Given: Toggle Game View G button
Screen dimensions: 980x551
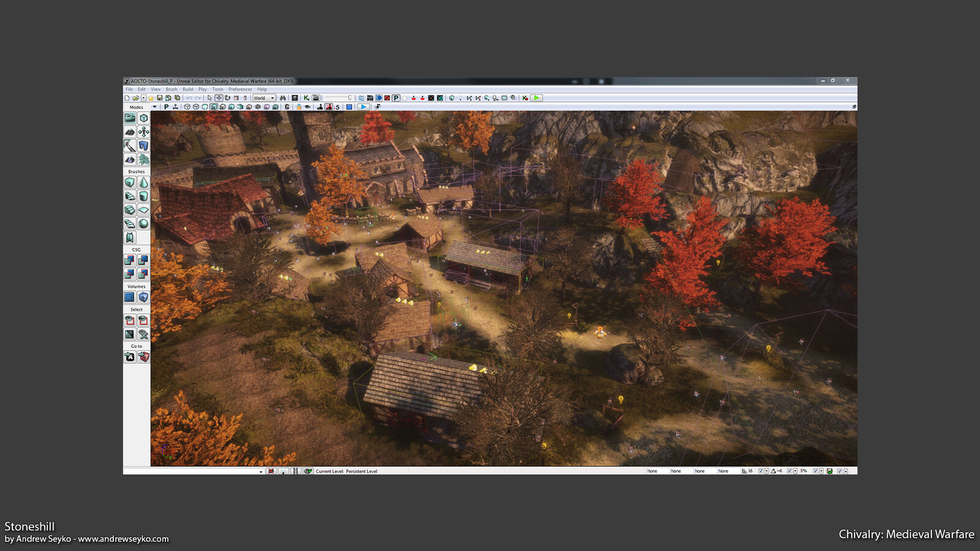Looking at the screenshot, I should coord(287,107).
